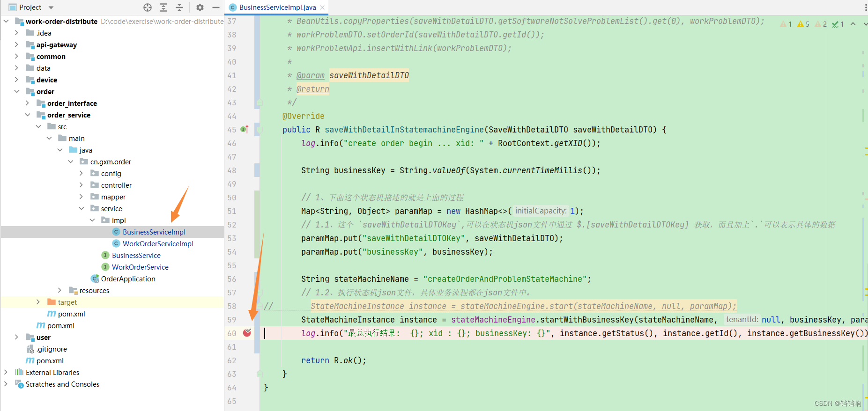Open WorkOrderServiceImpl class file

tap(158, 243)
